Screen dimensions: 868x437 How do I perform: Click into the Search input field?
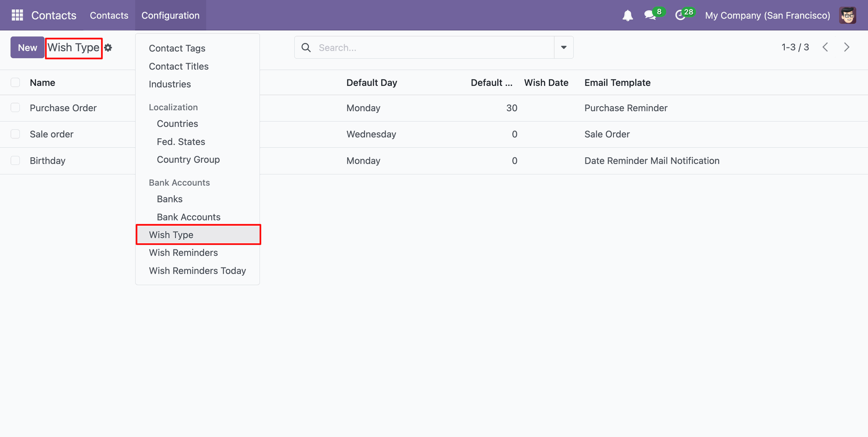(429, 47)
